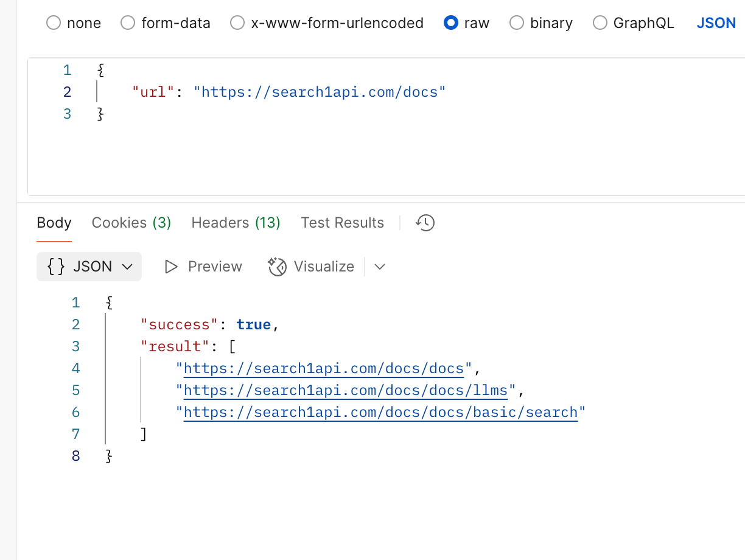Switch to the Headers tab
Viewport: 745px width, 560px height.
[236, 223]
